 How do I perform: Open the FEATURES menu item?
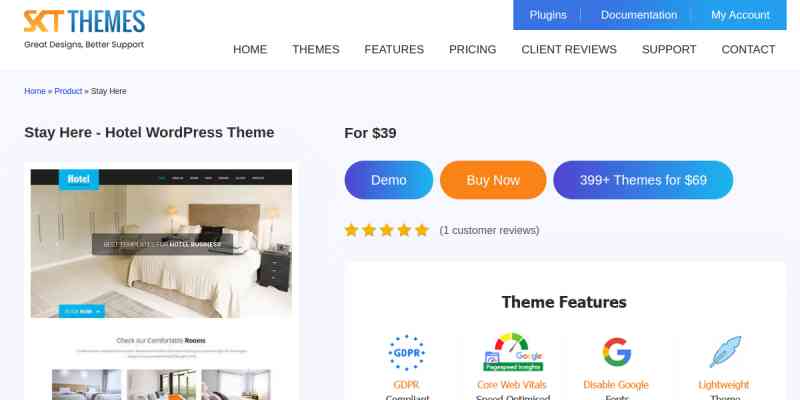(394, 49)
